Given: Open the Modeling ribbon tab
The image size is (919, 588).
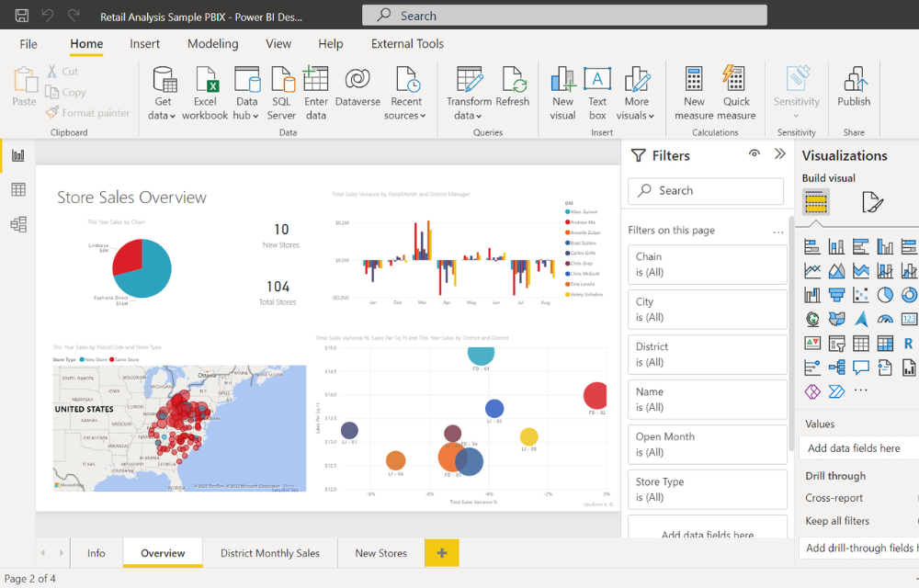Looking at the screenshot, I should point(212,43).
